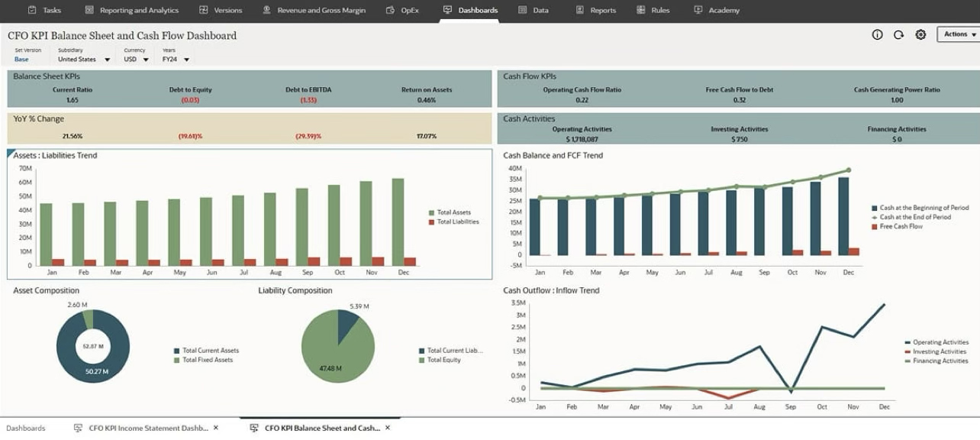The width and height of the screenshot is (980, 440).
Task: Click the Academy icon in top navigation
Action: (698, 11)
